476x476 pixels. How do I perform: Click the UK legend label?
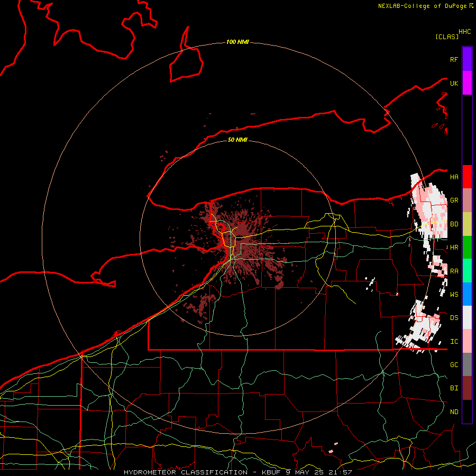[454, 83]
